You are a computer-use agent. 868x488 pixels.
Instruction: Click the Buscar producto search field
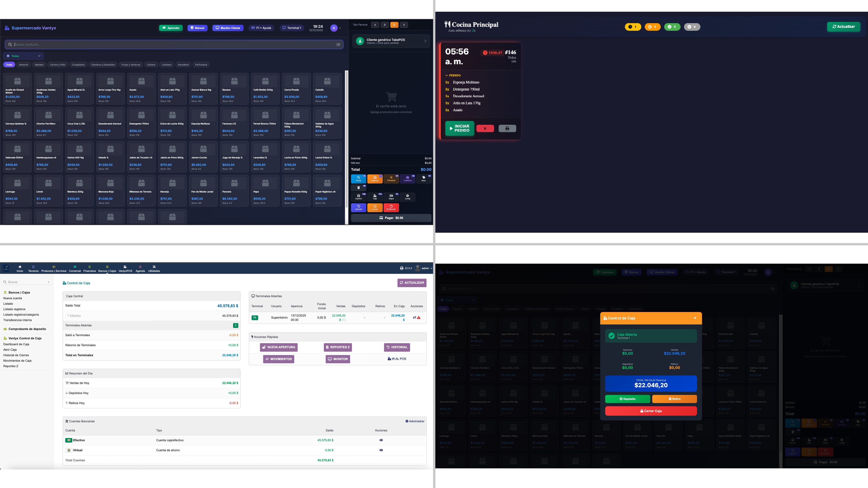coord(174,45)
